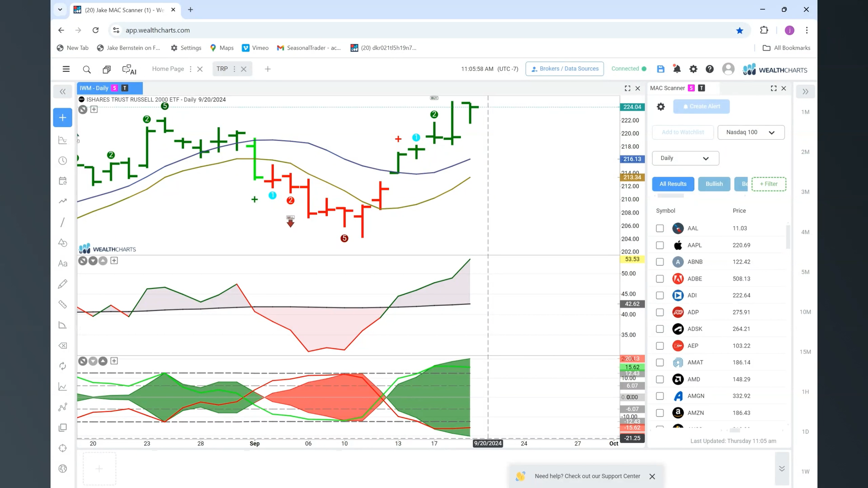Maximize the IWM chart panel

tap(627, 89)
